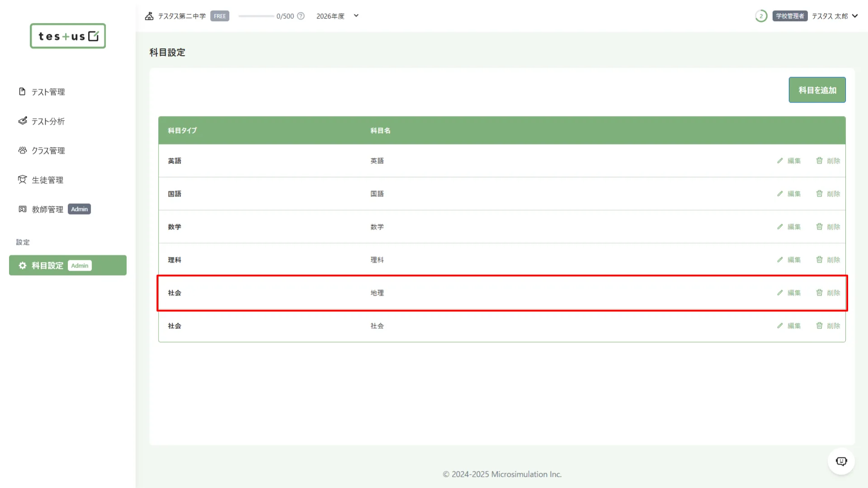Screen dimensions: 868x488
Task: Click the trash icon in the 数学 row
Action: 819,226
